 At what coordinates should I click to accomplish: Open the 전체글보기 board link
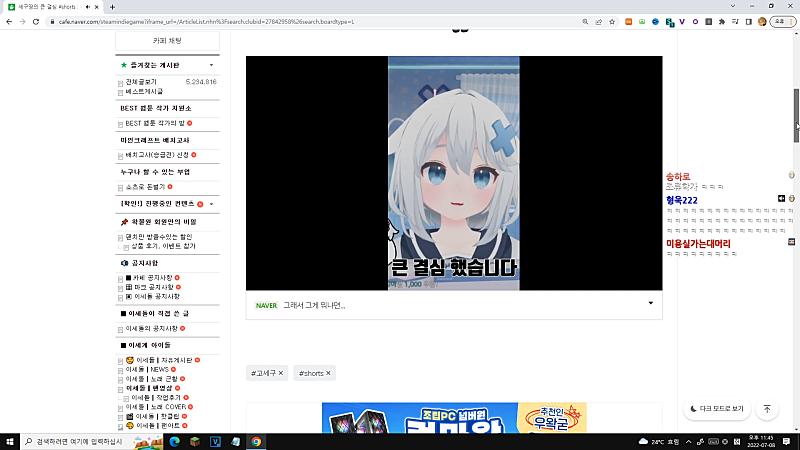141,82
